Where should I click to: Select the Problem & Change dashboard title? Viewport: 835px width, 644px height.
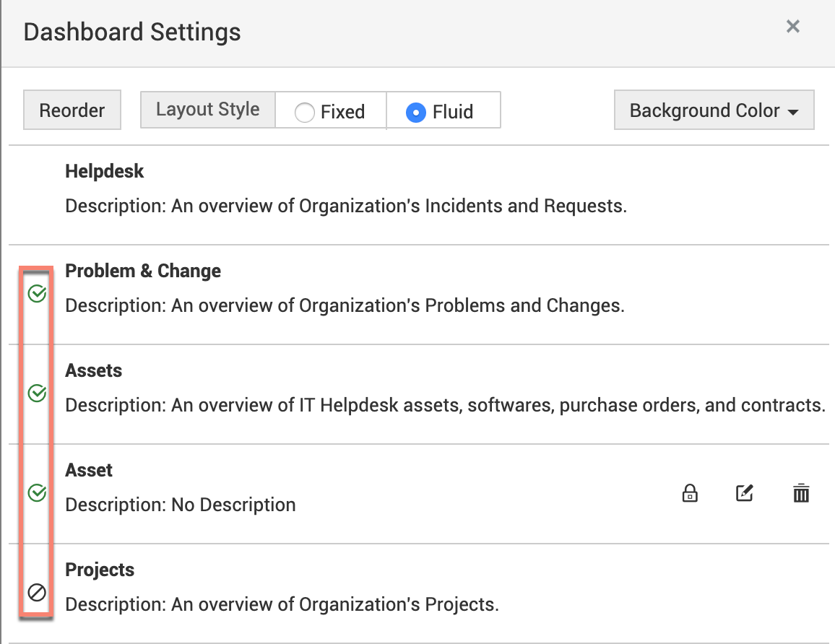click(x=143, y=271)
